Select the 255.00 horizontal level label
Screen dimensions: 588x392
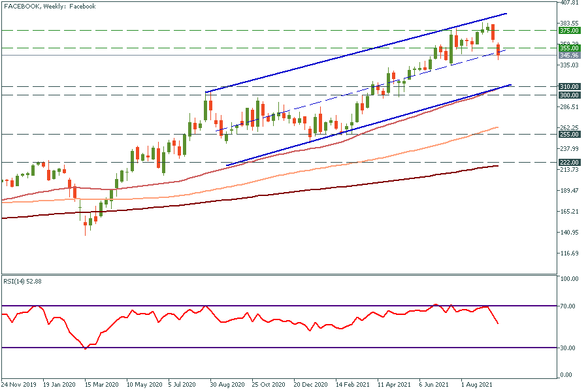(x=569, y=135)
